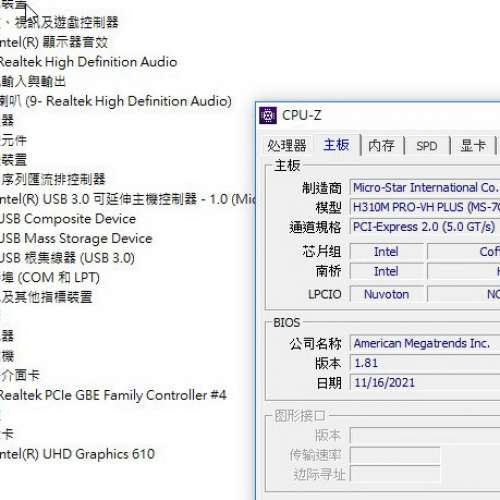
Task: Select the Intel(R) 顯示器音效 device entry
Action: pyautogui.click(x=54, y=42)
